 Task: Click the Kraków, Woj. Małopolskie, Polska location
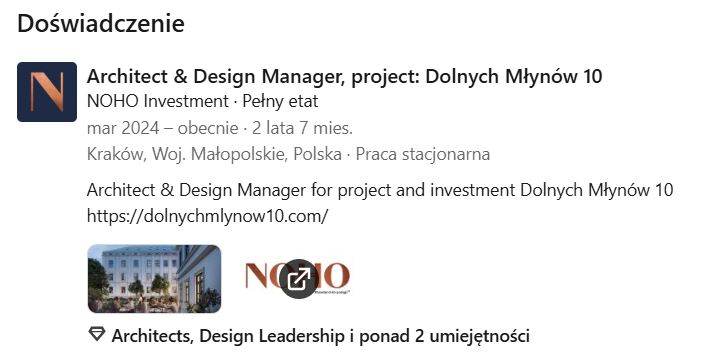[x=214, y=154]
